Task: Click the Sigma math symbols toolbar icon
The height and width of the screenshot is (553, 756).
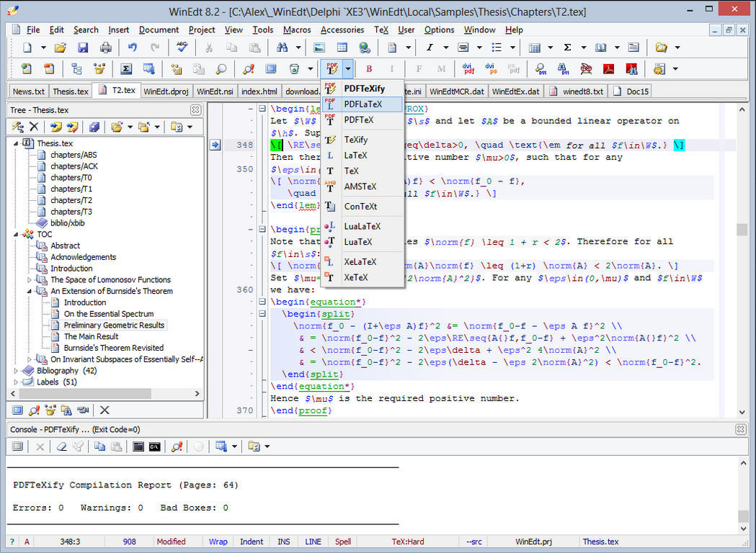Action: [567, 48]
